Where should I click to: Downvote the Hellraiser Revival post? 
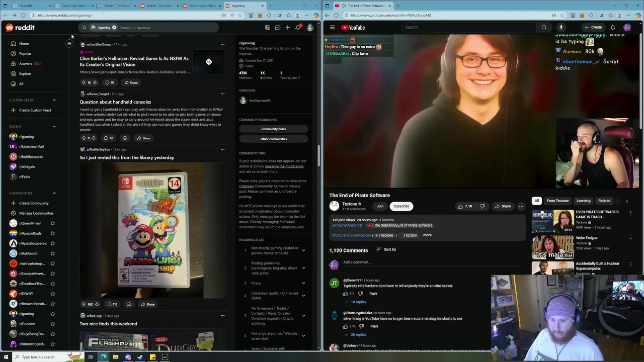tap(95, 82)
